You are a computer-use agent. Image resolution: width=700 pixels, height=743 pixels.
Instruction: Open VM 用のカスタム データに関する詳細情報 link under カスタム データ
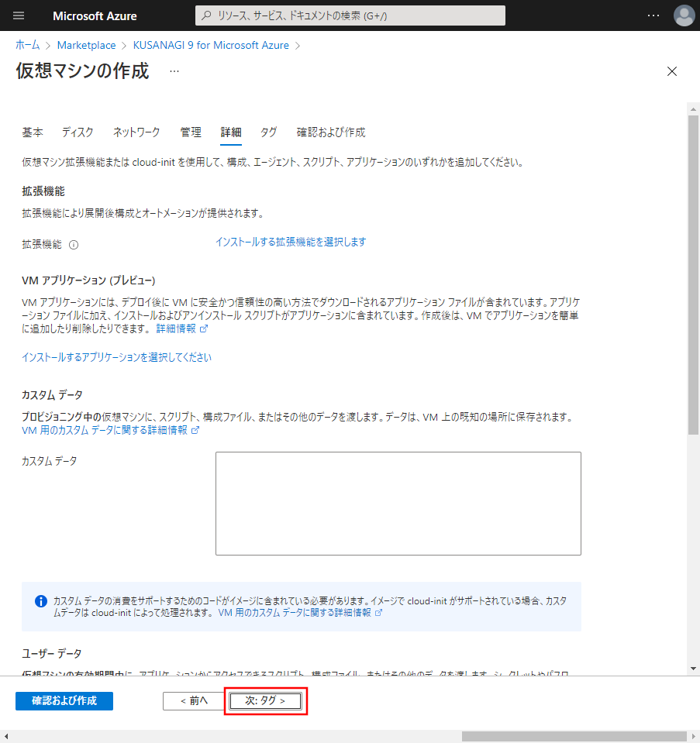point(111,430)
